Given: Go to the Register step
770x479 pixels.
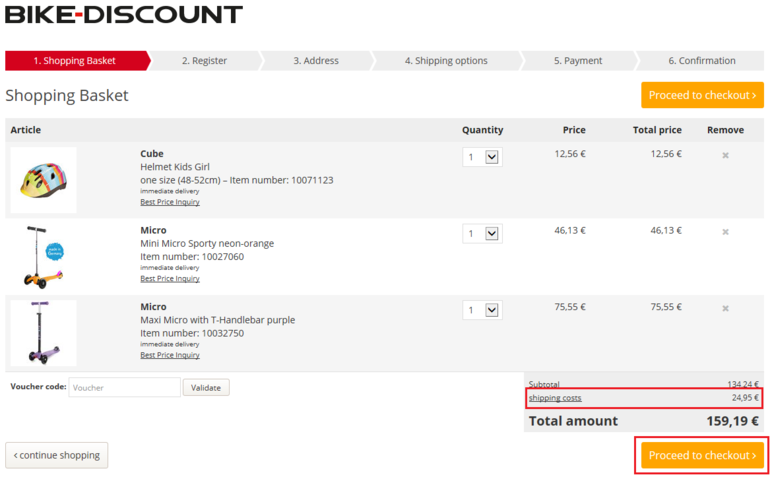Looking at the screenshot, I should pyautogui.click(x=204, y=60).
